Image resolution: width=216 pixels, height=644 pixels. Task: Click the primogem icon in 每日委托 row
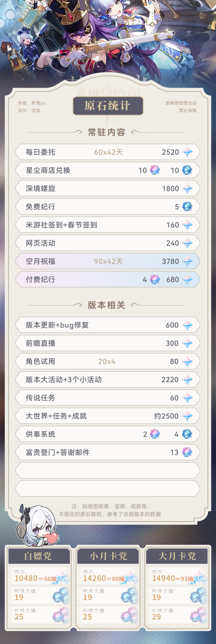(187, 152)
